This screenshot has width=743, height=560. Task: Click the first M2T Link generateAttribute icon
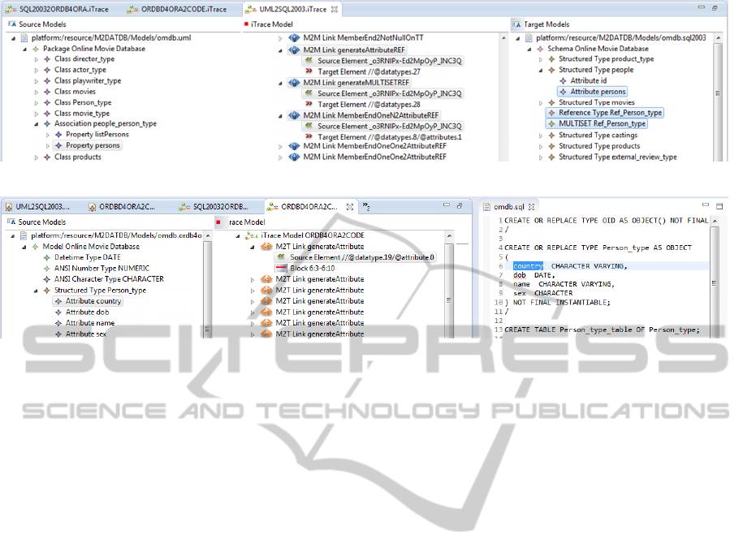pyautogui.click(x=267, y=246)
